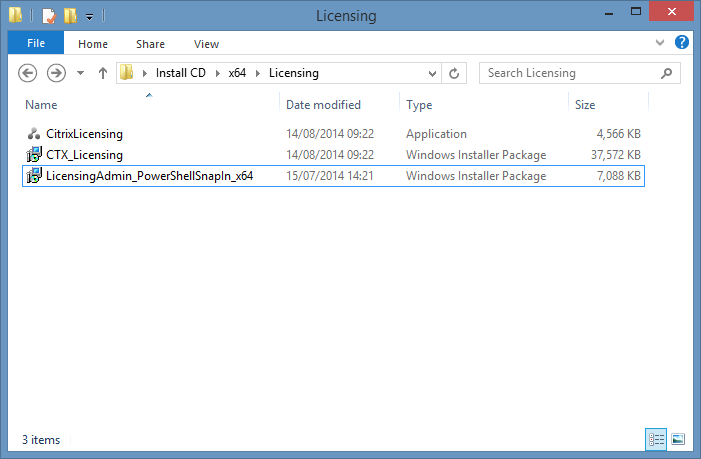701x459 pixels.
Task: Open the Help question mark icon
Action: click(682, 43)
